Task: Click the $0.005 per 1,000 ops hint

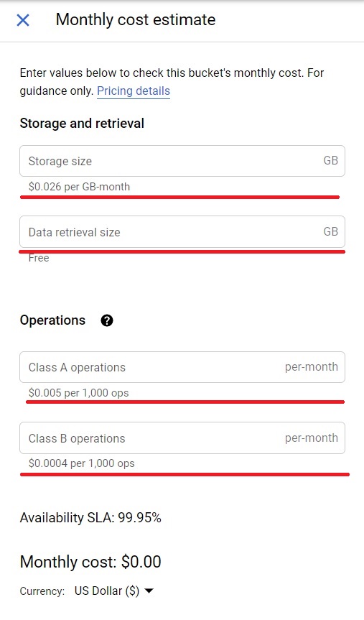Action: pos(79,393)
